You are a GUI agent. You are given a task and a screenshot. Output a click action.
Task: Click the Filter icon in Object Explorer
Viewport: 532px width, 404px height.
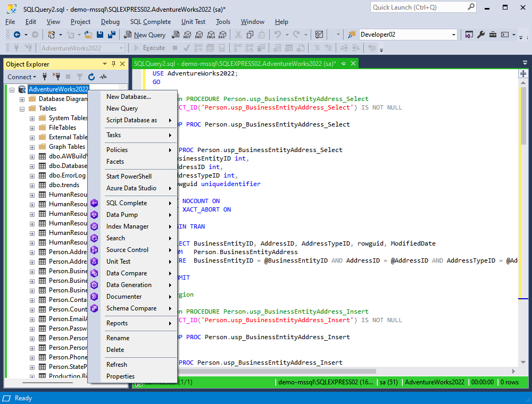pos(80,77)
